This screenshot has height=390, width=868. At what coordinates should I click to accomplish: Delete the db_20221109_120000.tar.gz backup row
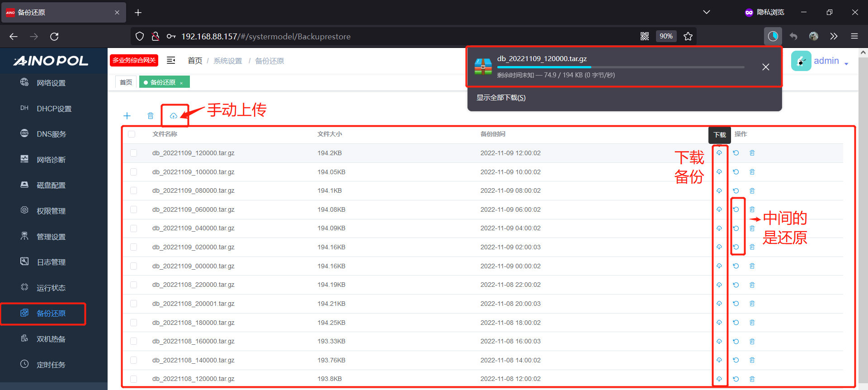pos(752,153)
